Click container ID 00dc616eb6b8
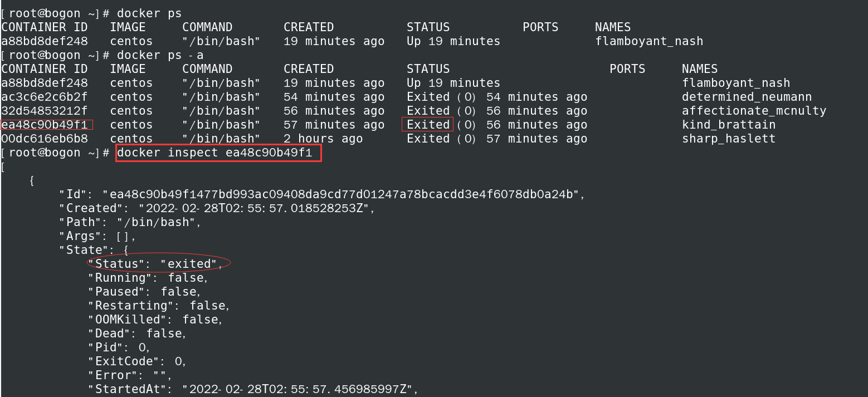This screenshot has width=868, height=397. [x=45, y=139]
